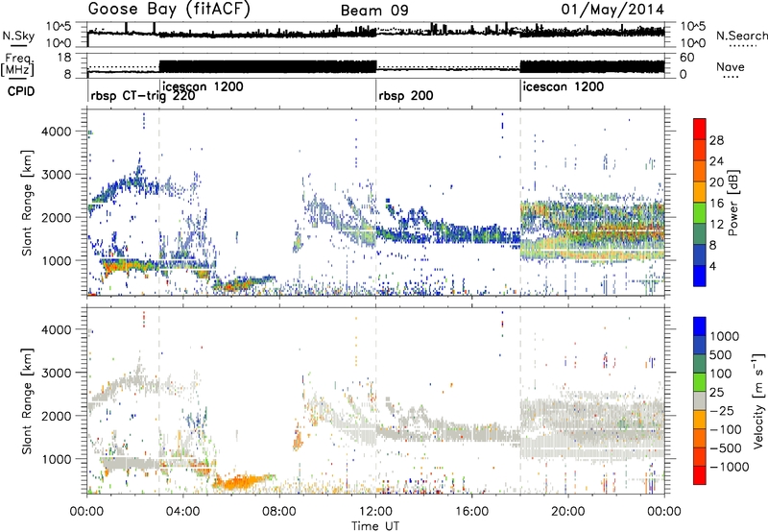This screenshot has width=768, height=532.
Task: Click the '100' label on Velocity colorbar
Action: tap(720, 374)
